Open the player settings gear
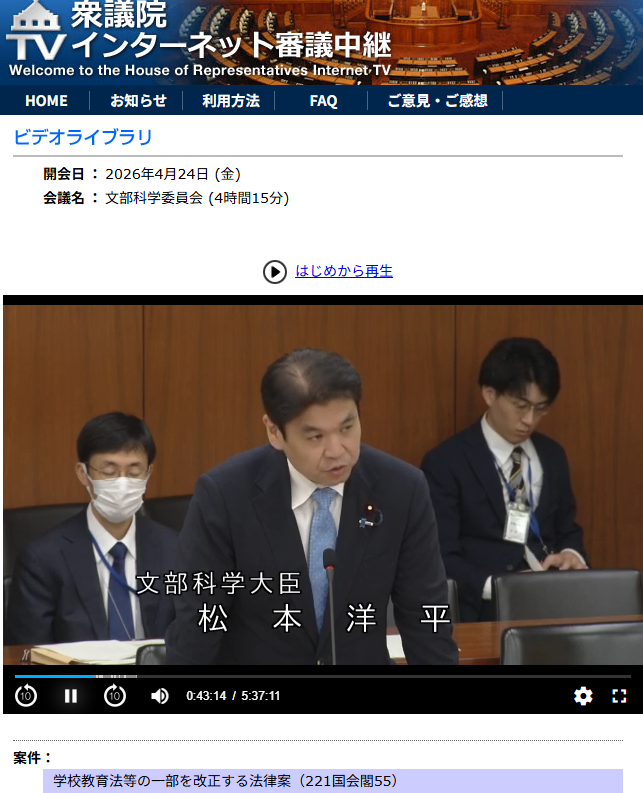Viewport: 643px width, 793px height. tap(583, 696)
